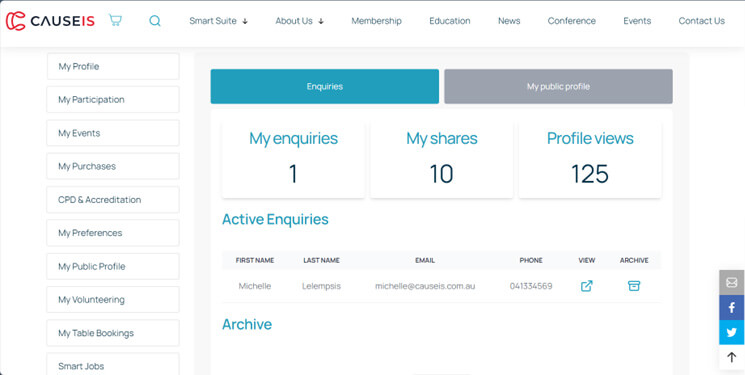Click phone number 041334569

[x=531, y=286]
